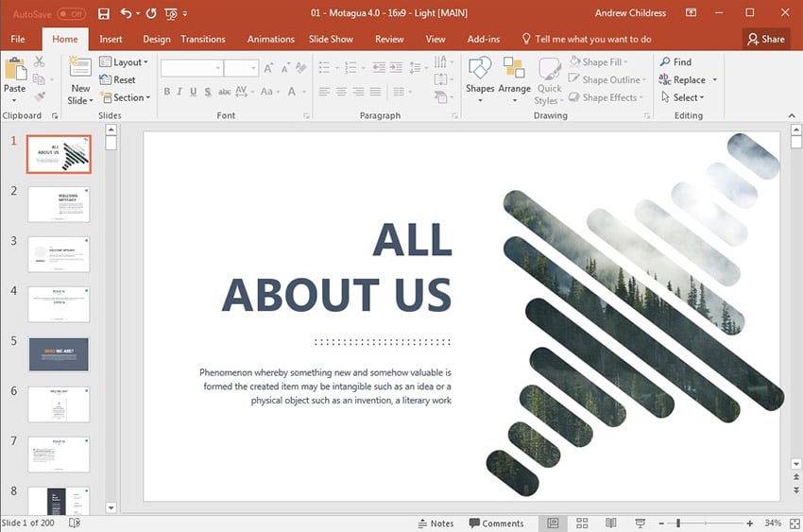Insert a New Slide using the slide icon
The width and height of the screenshot is (803, 532).
(x=80, y=68)
